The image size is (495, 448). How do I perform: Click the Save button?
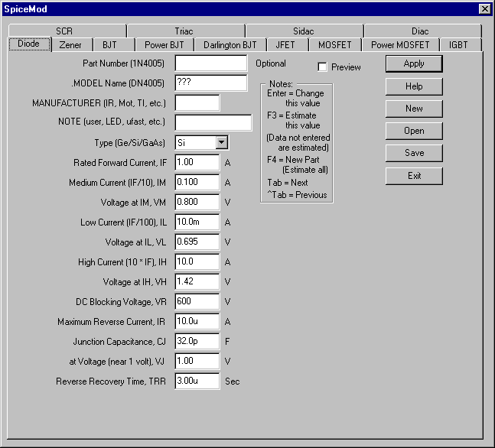[414, 153]
